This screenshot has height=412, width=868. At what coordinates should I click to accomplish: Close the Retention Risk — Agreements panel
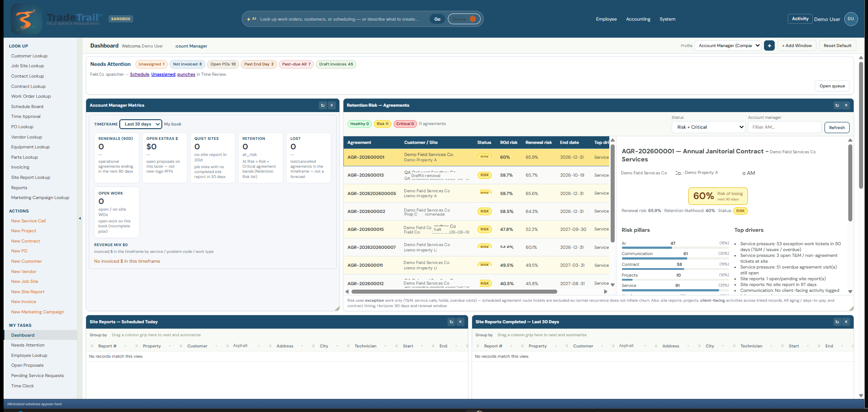point(846,105)
